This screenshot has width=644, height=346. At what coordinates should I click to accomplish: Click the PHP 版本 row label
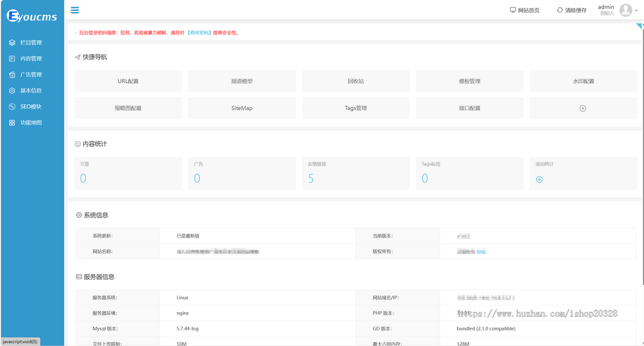(383, 313)
